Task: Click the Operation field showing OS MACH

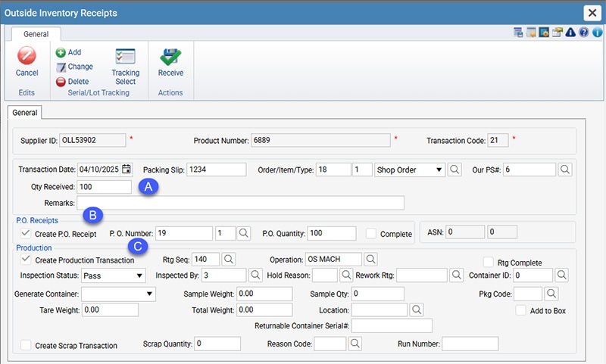Action: [333, 260]
